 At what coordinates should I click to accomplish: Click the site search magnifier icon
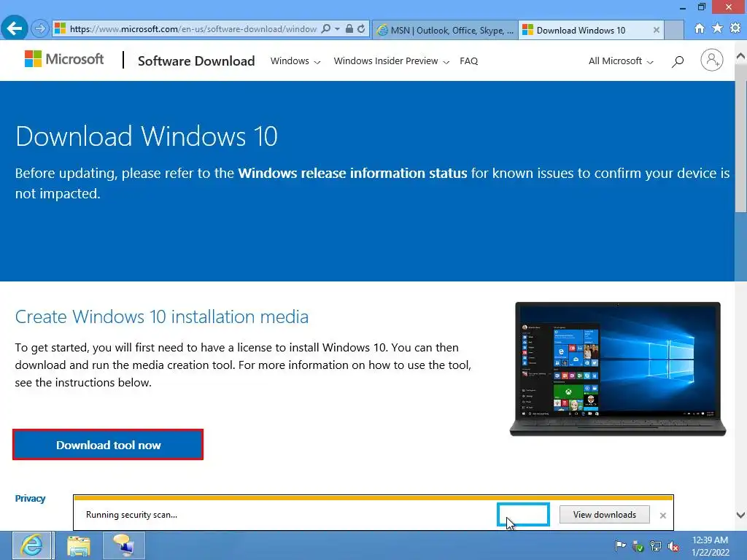pyautogui.click(x=678, y=61)
